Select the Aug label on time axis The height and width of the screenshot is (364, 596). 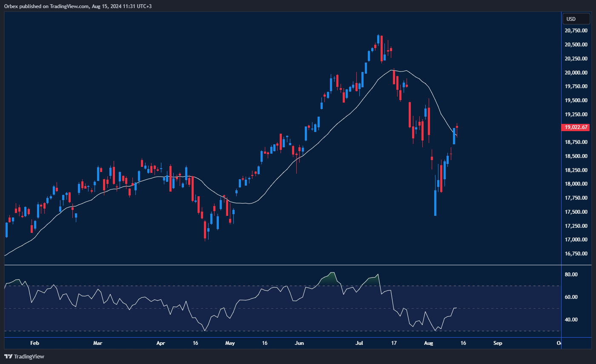coord(429,343)
